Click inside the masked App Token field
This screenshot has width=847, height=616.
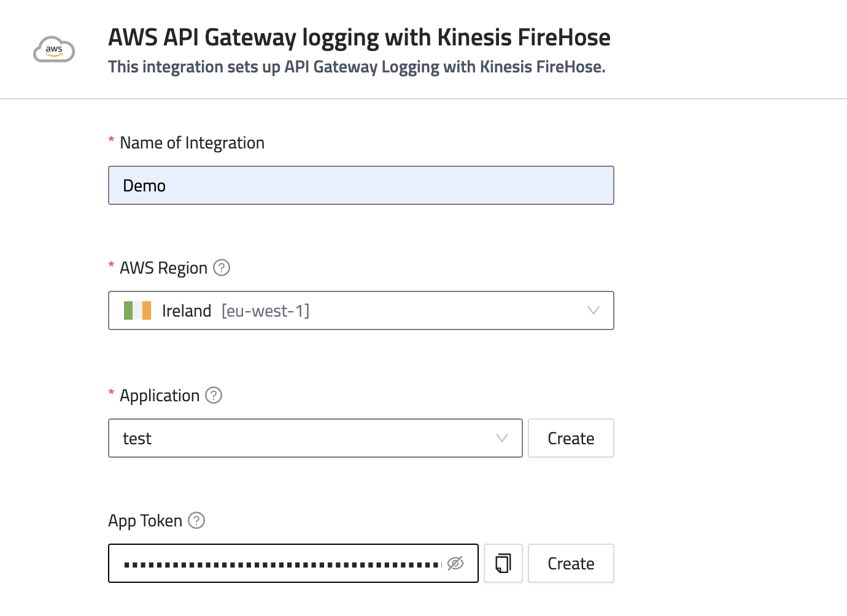point(282,563)
